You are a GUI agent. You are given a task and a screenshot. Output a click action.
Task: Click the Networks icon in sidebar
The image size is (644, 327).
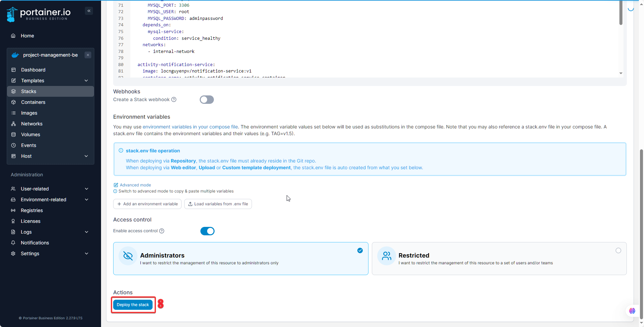point(13,124)
